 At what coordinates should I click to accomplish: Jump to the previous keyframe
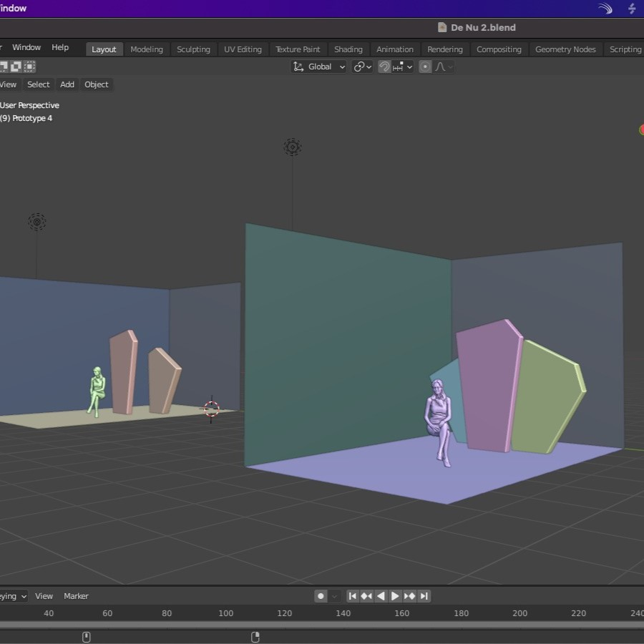tap(366, 596)
